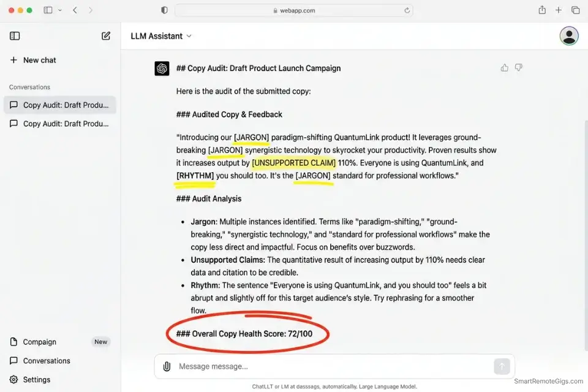Open the second Copy Audit conversation

tap(60, 124)
